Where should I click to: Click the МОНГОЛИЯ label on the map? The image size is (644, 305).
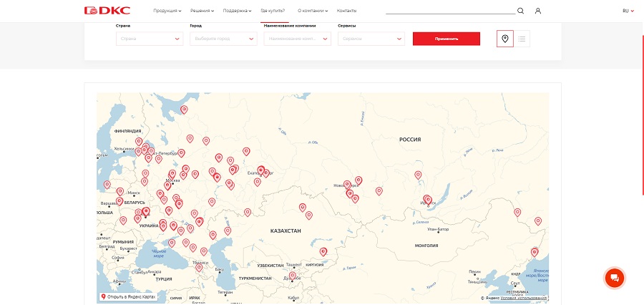426,246
